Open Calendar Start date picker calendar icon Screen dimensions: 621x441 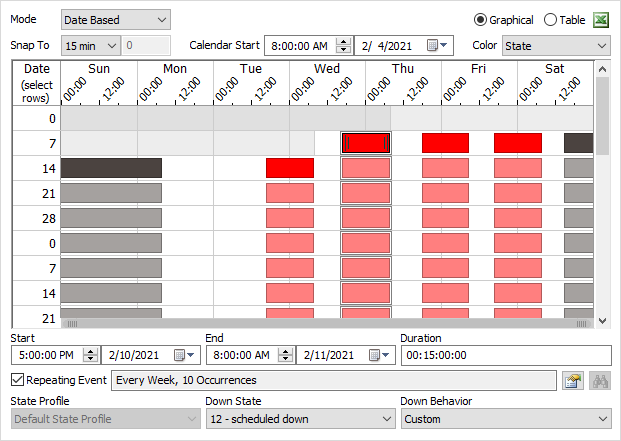436,46
